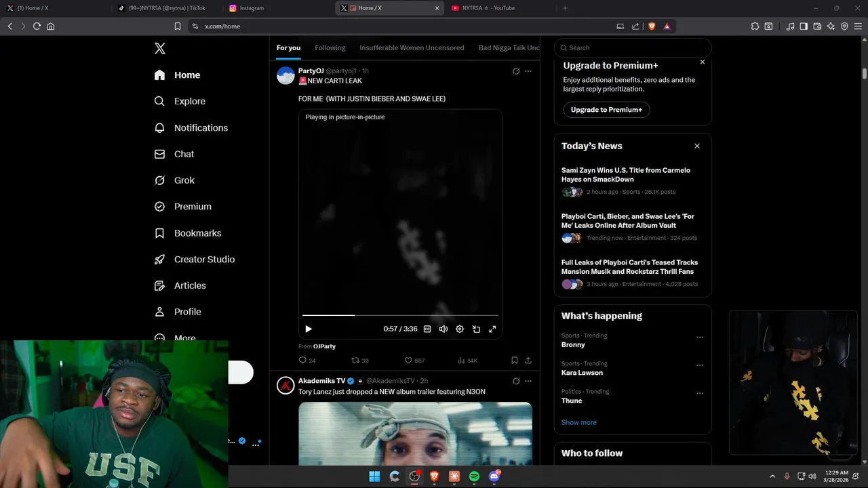Viewport: 868px width, 488px height.
Task: Click the Brave Shields lion icon
Action: point(652,26)
